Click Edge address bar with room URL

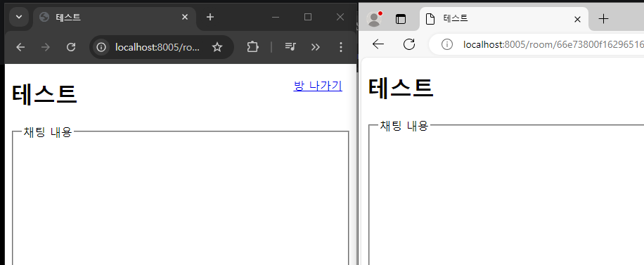[x=536, y=44]
